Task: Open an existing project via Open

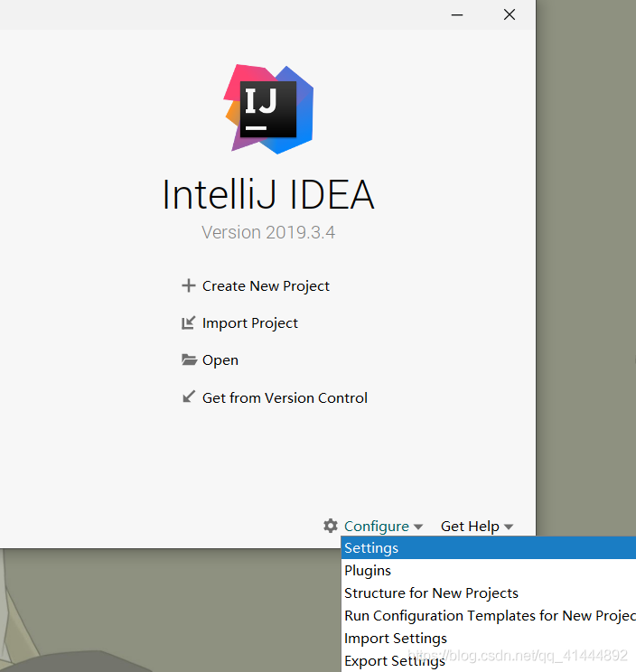Action: 220,360
